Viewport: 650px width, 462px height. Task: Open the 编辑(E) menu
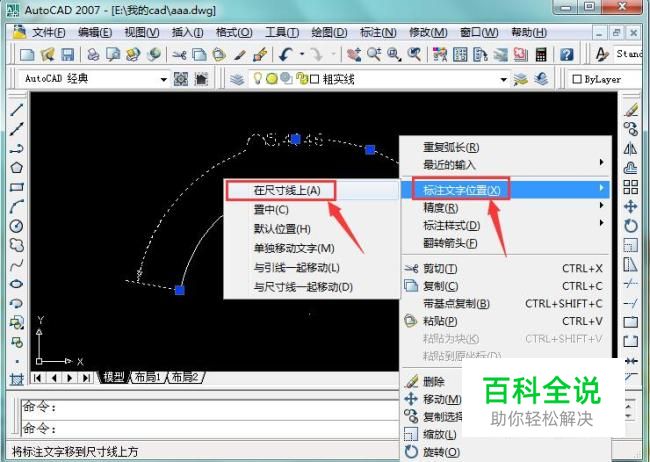(x=95, y=32)
